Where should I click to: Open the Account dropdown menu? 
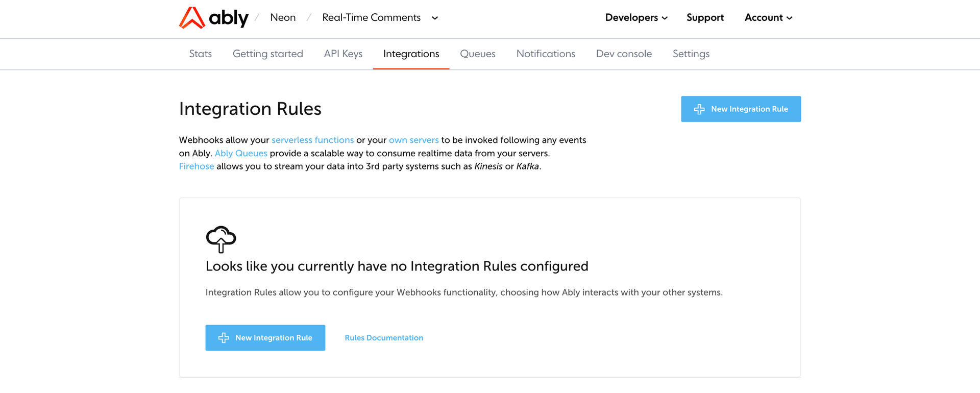click(768, 18)
